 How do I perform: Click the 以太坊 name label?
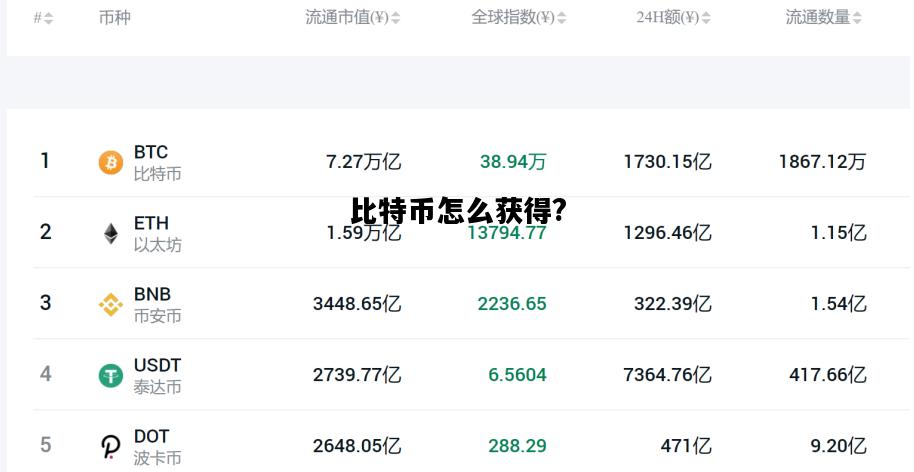[157, 245]
